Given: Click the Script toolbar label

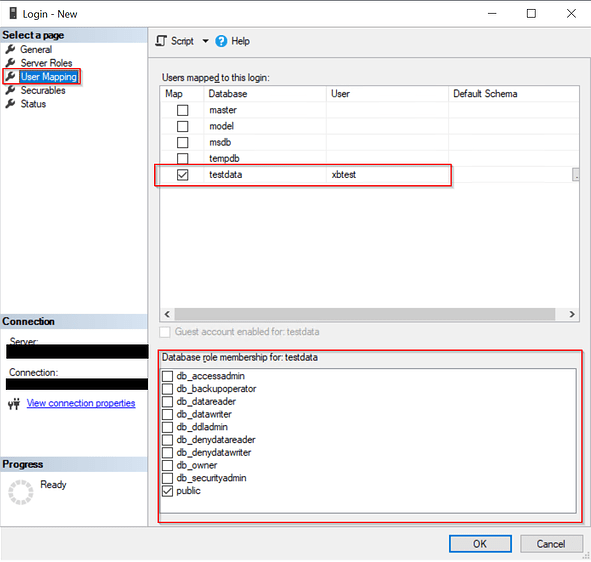Looking at the screenshot, I should coord(182,41).
